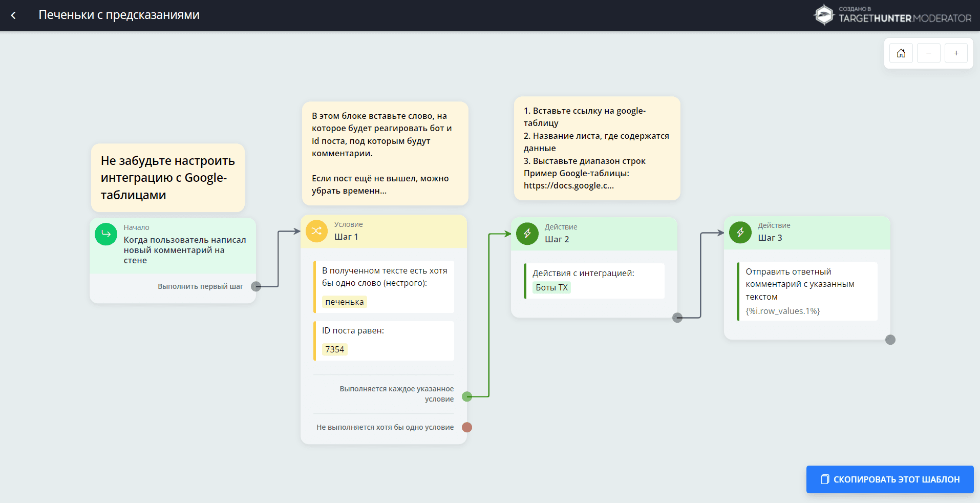This screenshot has width=980, height=503.
Task: Zoom out canvas with minus button
Action: pos(928,53)
